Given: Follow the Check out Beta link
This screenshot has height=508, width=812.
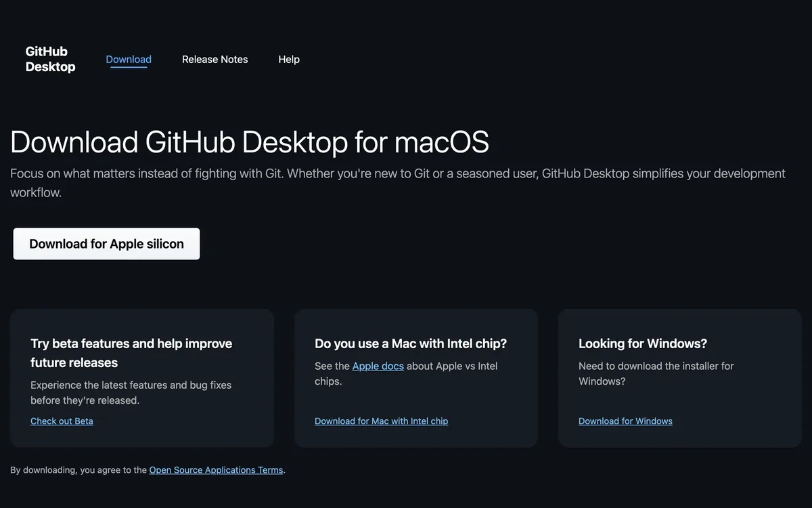Looking at the screenshot, I should click(x=62, y=421).
